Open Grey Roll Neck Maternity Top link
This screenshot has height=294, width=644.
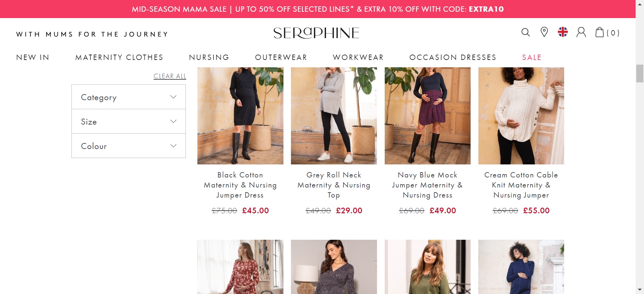334,185
